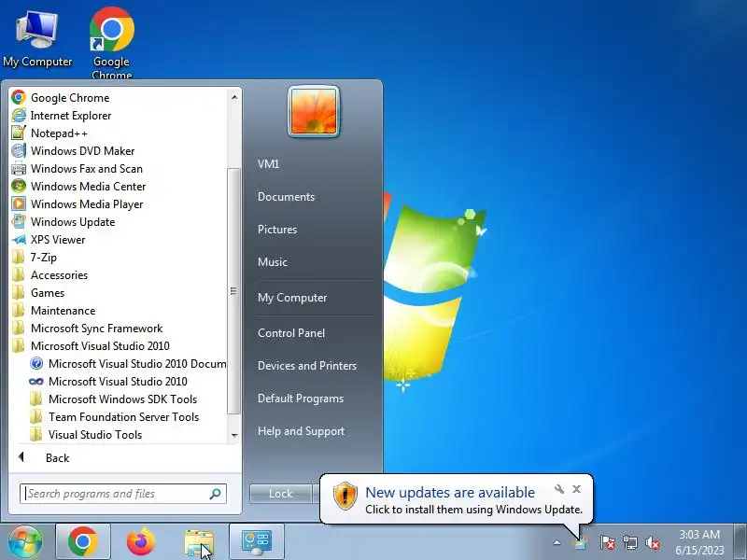747x560 pixels.
Task: Open the VM1 user folder
Action: click(x=268, y=164)
